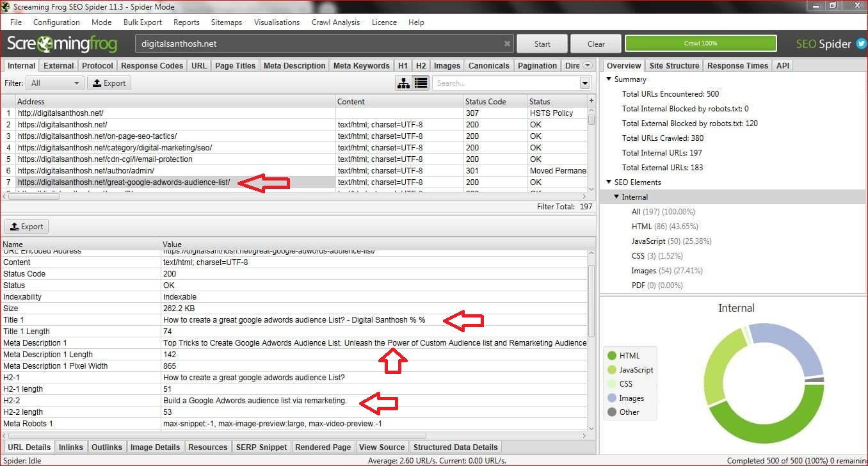Open the Canonicals tab

(489, 66)
